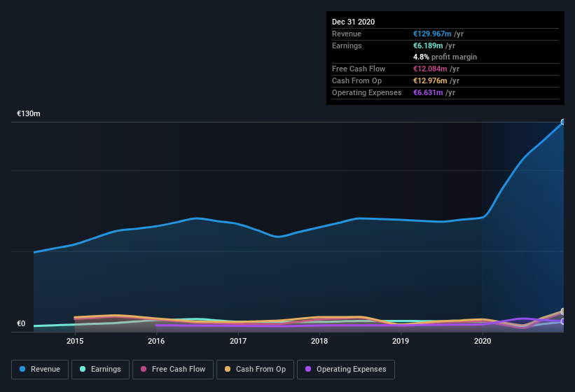The height and width of the screenshot is (392, 575).
Task: Click the blue Revenue legend dot
Action: pyautogui.click(x=22, y=369)
